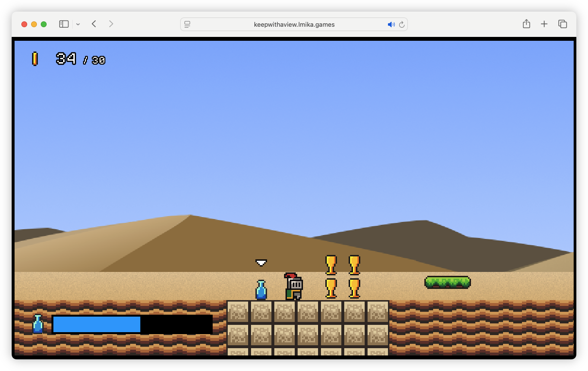Click the address bar showing keepwithaview.lmika.games
This screenshot has width=588, height=371.
tap(294, 24)
